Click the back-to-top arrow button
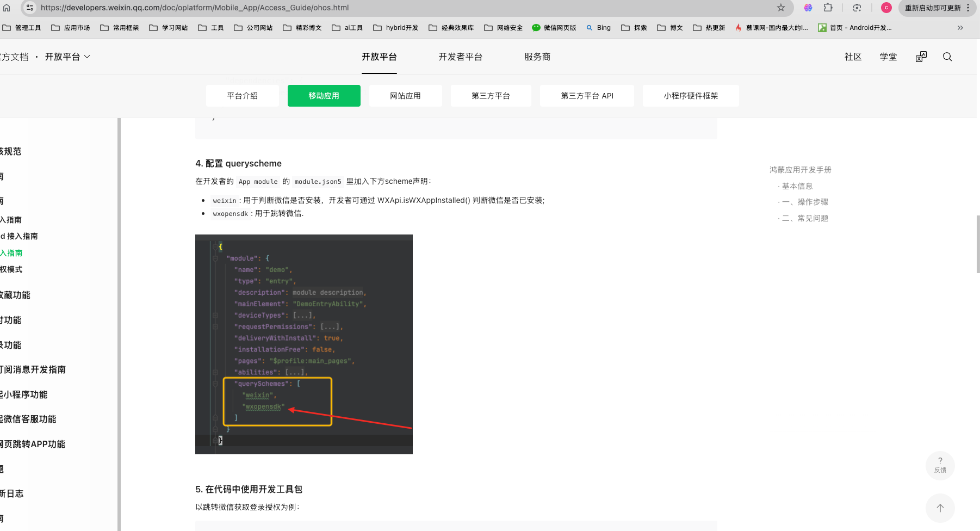This screenshot has width=980, height=531. tap(940, 508)
